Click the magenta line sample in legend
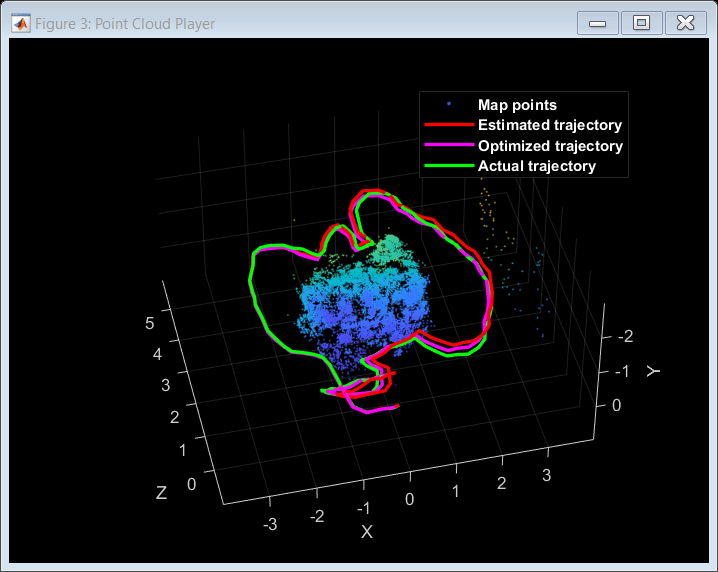 pos(449,145)
